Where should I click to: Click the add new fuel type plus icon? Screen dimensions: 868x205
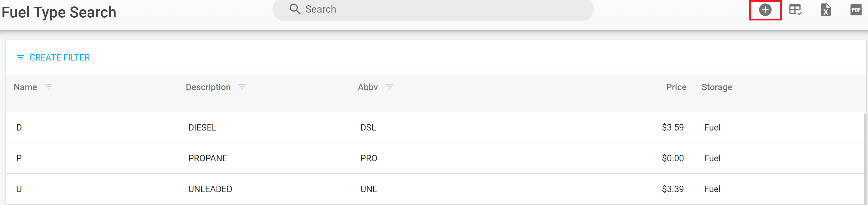click(x=765, y=10)
